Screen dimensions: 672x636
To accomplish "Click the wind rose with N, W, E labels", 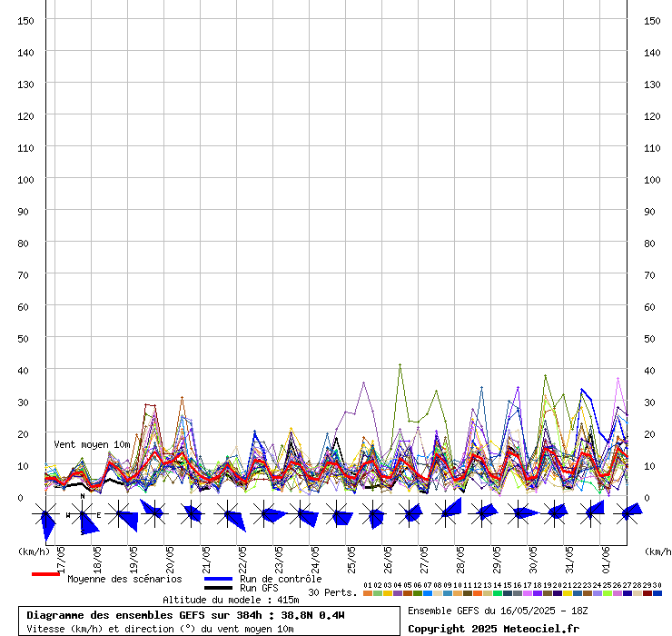I will point(83,515).
